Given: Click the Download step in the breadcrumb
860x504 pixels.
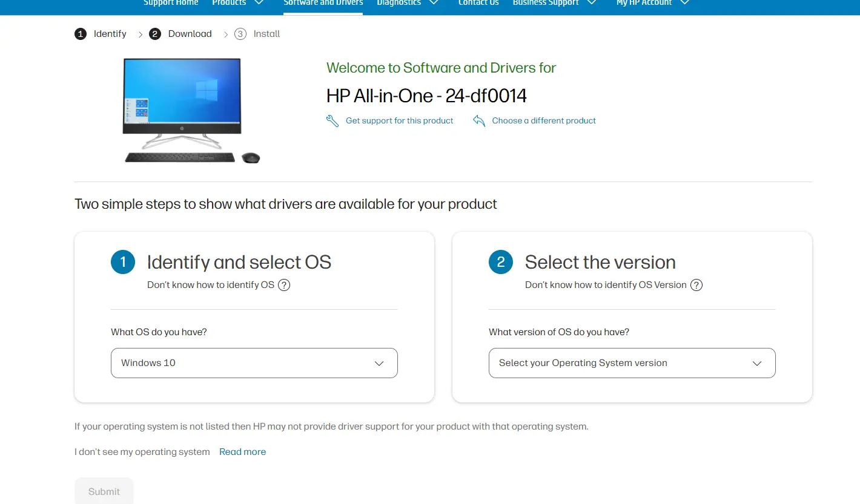Looking at the screenshot, I should tap(190, 34).
